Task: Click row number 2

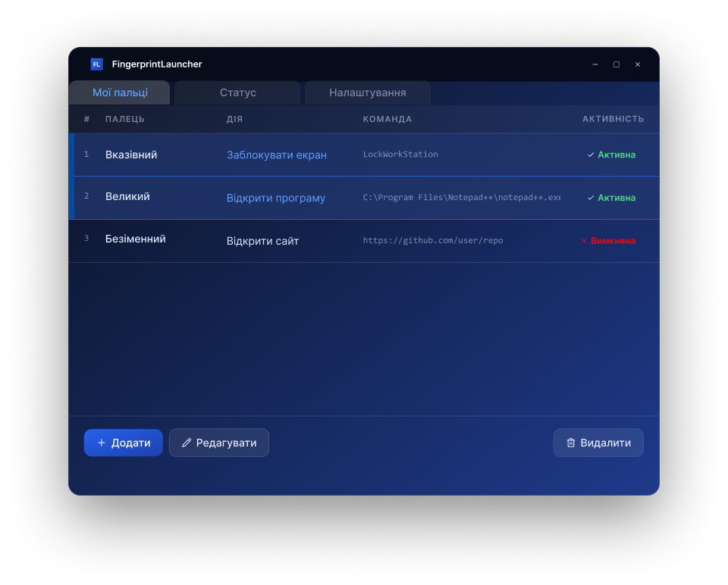Action: coord(86,196)
